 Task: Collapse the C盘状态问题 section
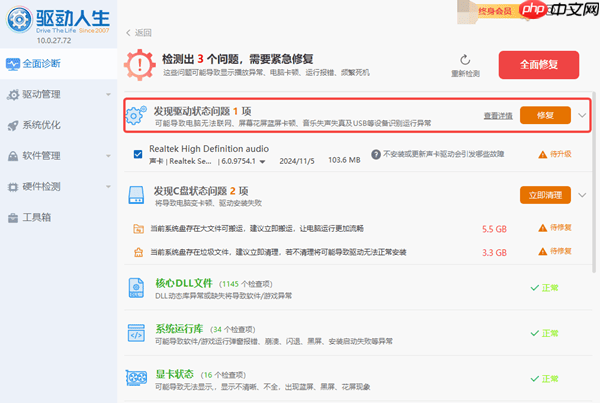click(582, 195)
